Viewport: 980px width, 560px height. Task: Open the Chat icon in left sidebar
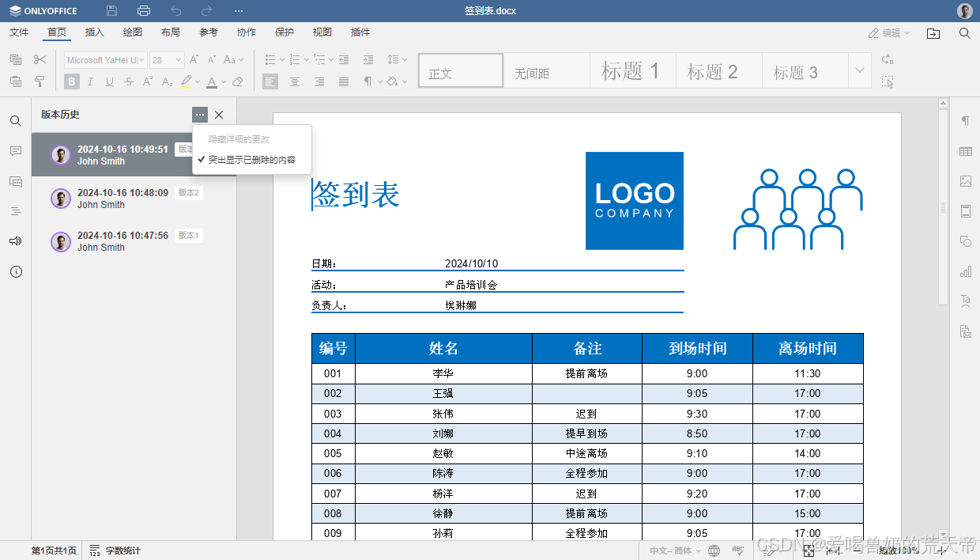click(x=16, y=181)
